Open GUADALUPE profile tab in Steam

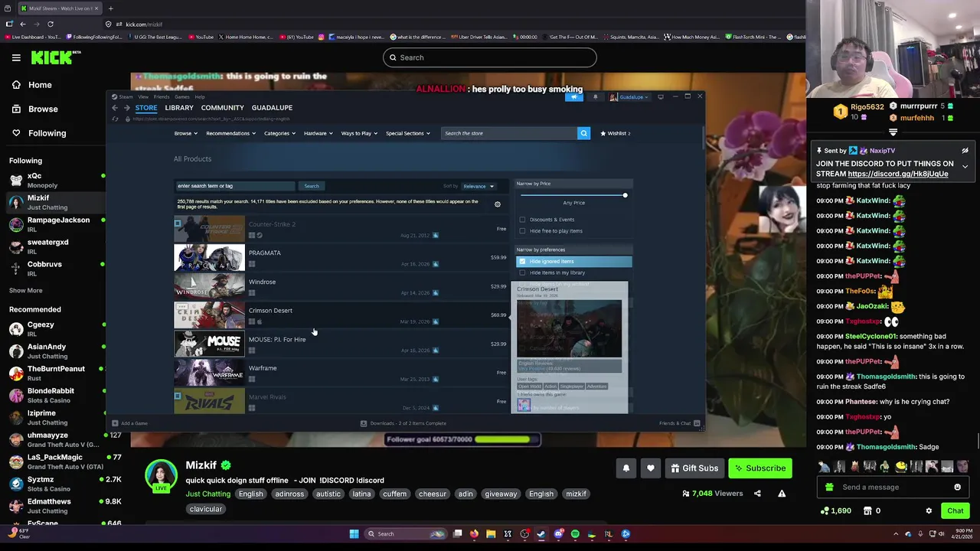[x=272, y=108]
